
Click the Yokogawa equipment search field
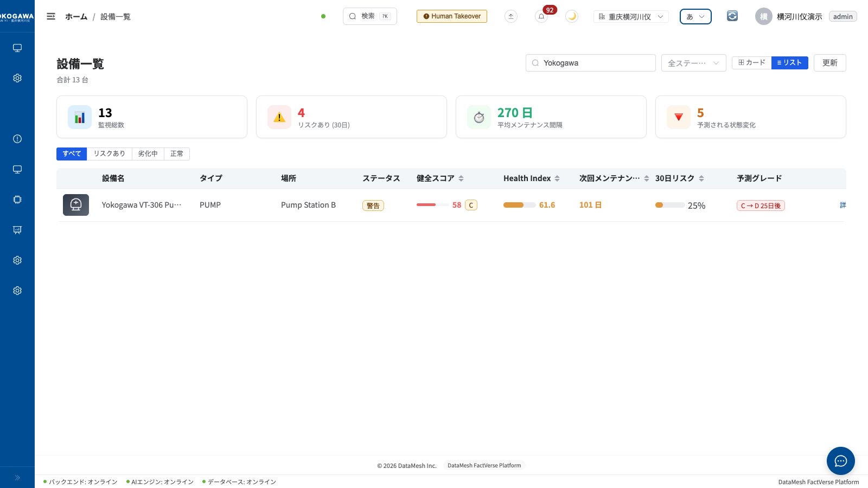[x=591, y=63]
